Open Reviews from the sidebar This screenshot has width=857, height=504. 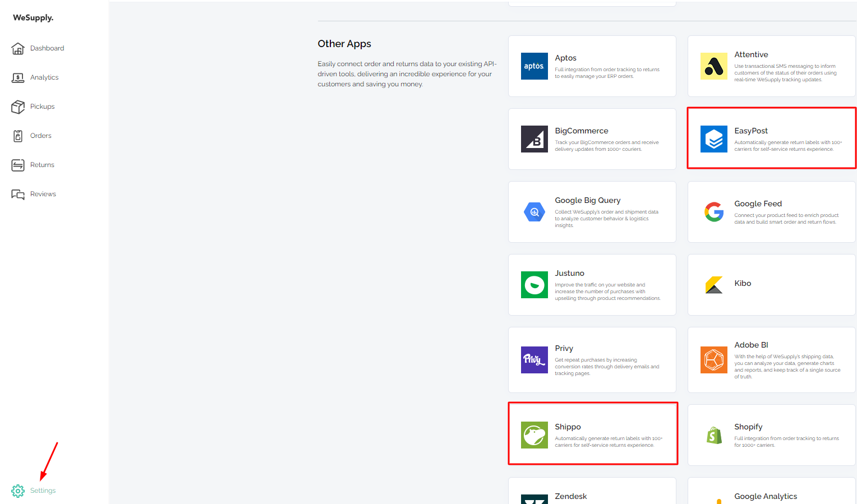point(43,194)
